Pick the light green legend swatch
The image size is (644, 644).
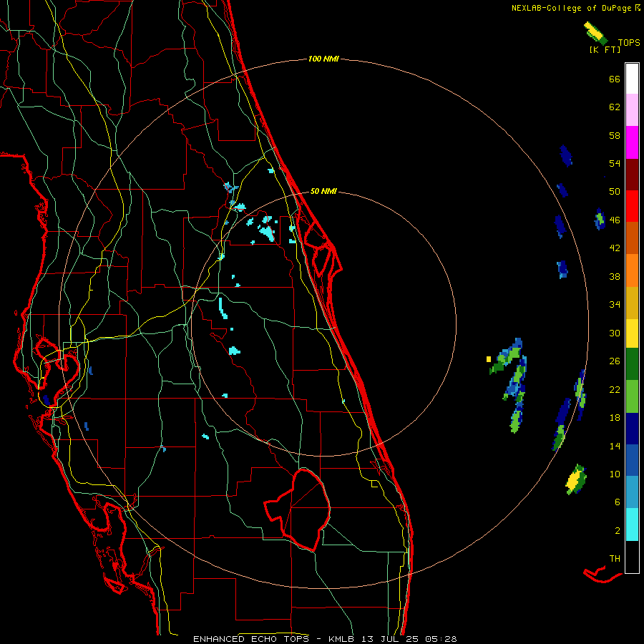click(x=632, y=396)
